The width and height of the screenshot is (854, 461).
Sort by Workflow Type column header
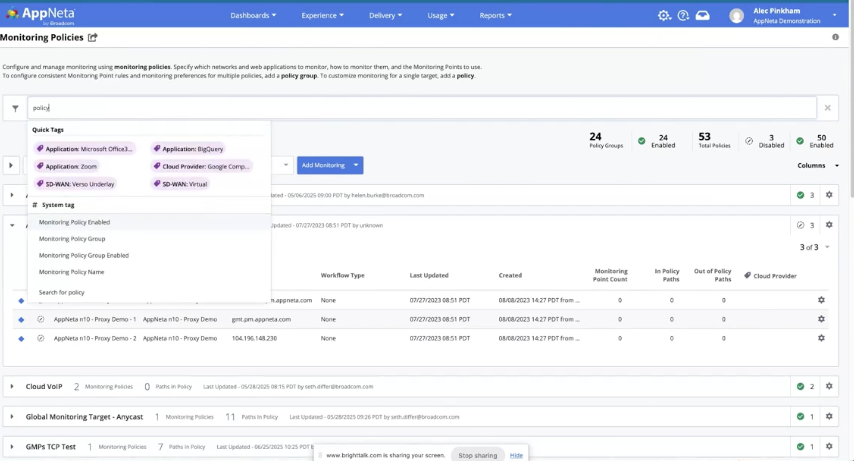[343, 275]
